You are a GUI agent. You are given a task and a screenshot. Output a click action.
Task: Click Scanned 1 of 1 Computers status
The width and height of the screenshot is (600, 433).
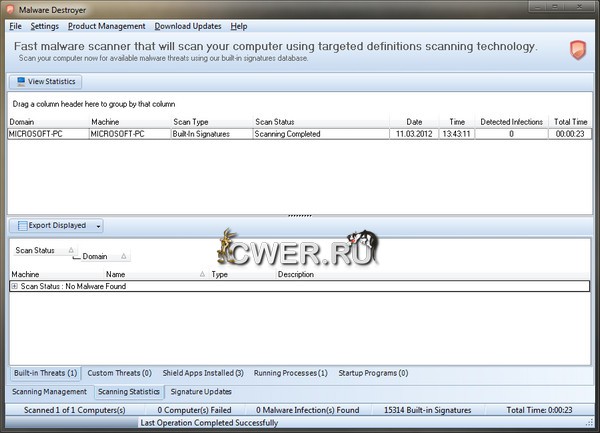[75, 410]
